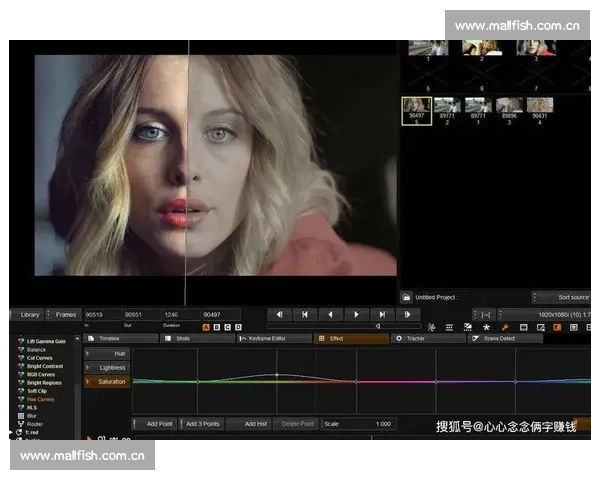Click the Add 3 Points button

(x=202, y=424)
